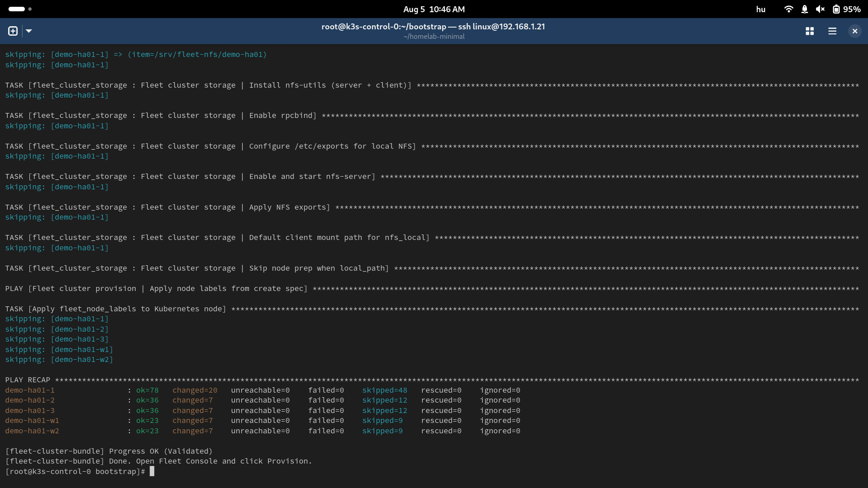Click 'demo-ha01-1' in the play recap
The width and height of the screenshot is (868, 488).
click(30, 390)
